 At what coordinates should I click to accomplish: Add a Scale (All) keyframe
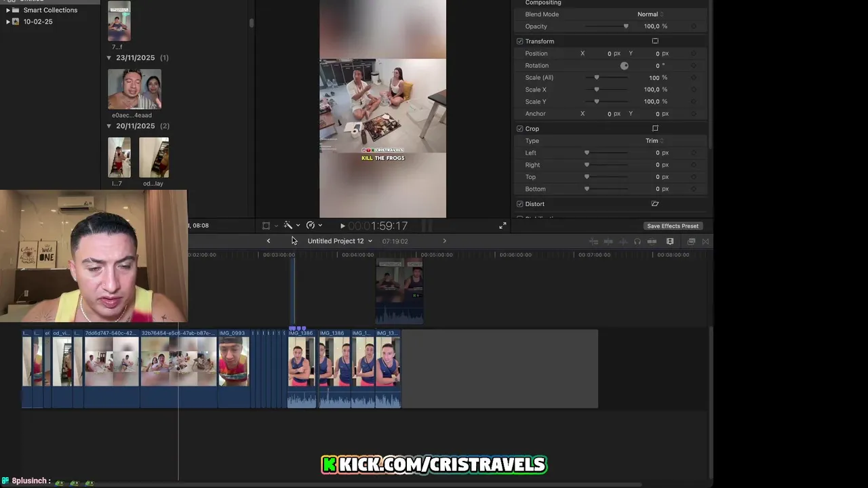pyautogui.click(x=693, y=78)
